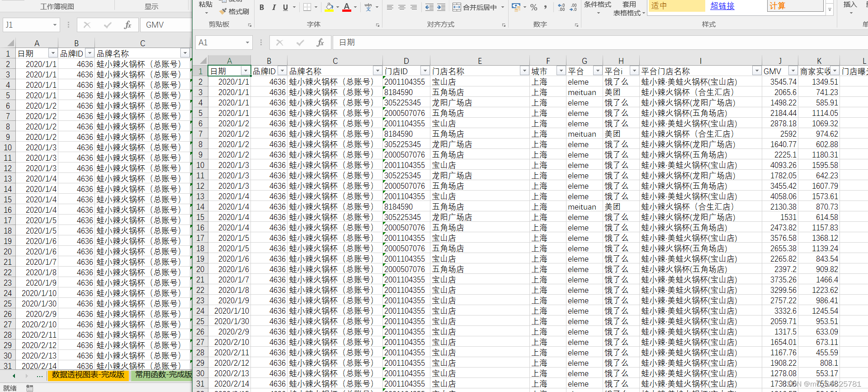This screenshot has height=392, width=868.
Task: Center cell text horizontally
Action: pos(401,7)
